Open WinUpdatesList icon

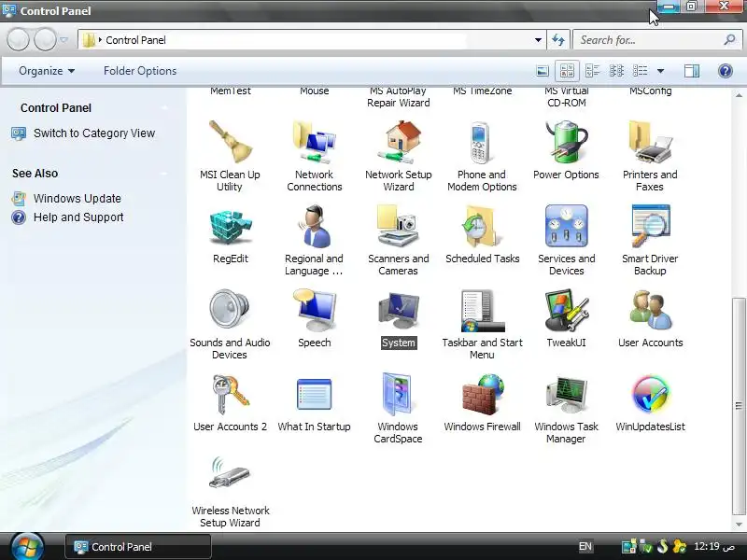coord(650,402)
